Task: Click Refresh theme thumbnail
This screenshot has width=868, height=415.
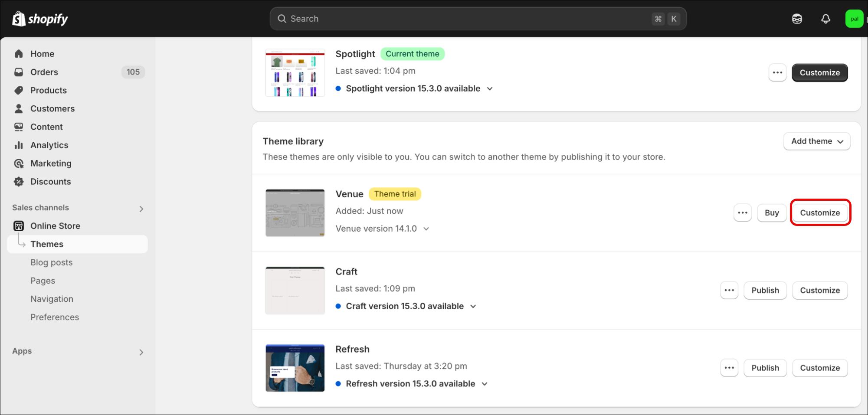Action: click(295, 368)
